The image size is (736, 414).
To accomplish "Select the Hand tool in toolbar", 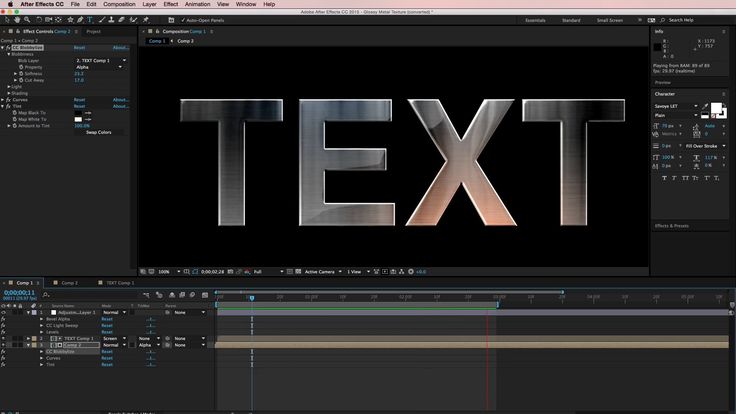I will pyautogui.click(x=17, y=20).
